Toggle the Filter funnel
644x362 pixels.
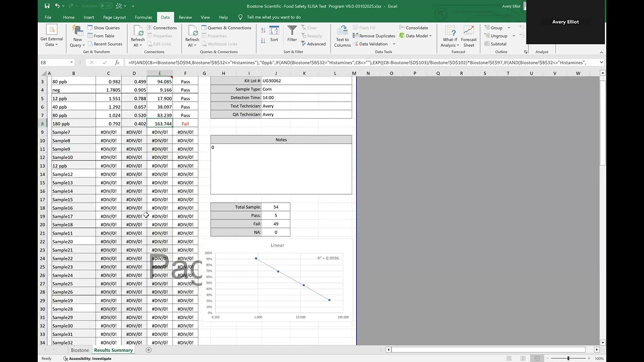[x=292, y=34]
